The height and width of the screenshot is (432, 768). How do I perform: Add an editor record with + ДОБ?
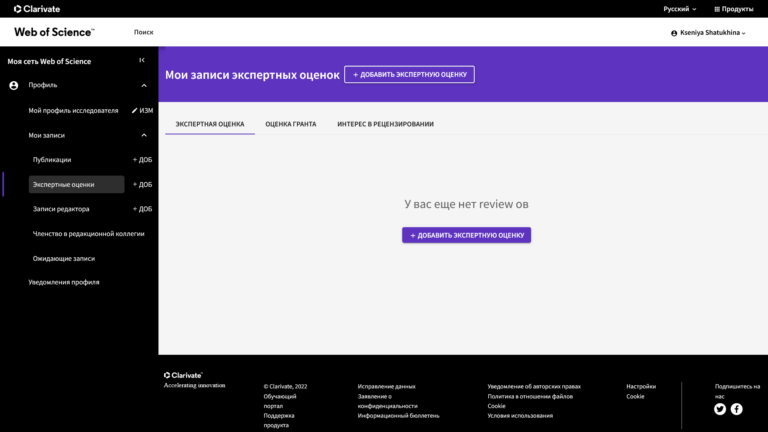tap(143, 209)
